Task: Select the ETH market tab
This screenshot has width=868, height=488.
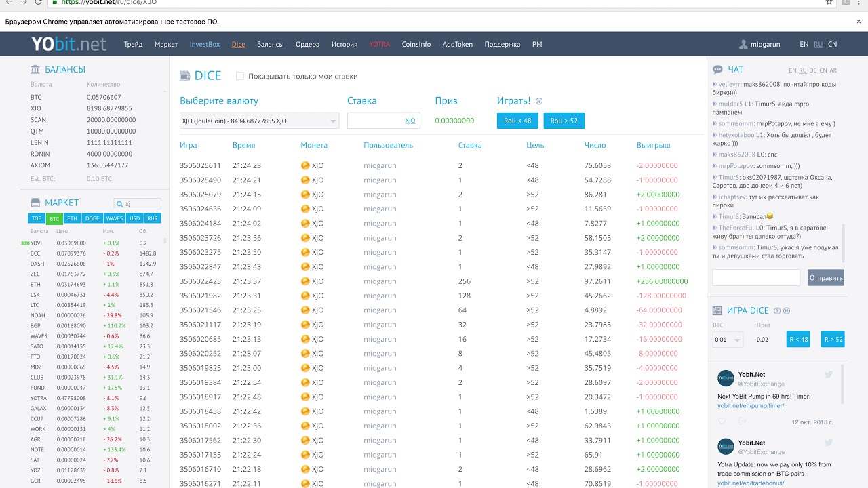Action: coord(72,218)
